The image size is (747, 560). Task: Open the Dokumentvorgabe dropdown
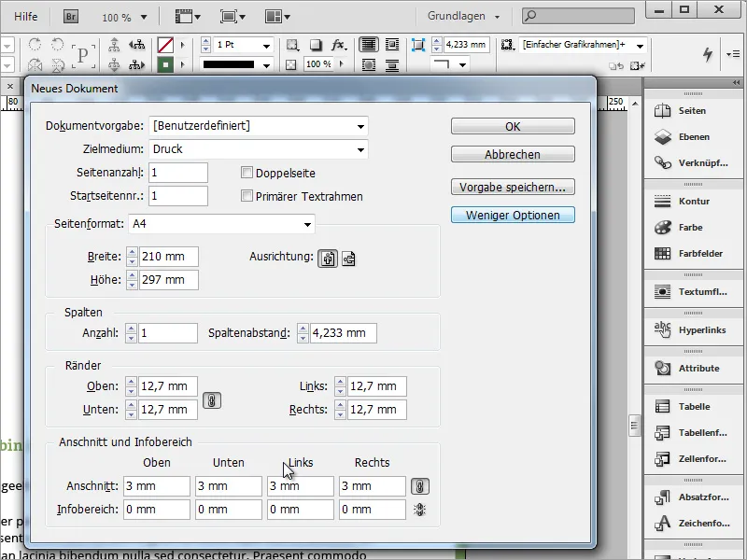259,126
